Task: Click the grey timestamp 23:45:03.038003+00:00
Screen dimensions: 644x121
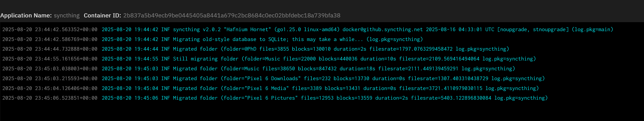Action: 50,69
